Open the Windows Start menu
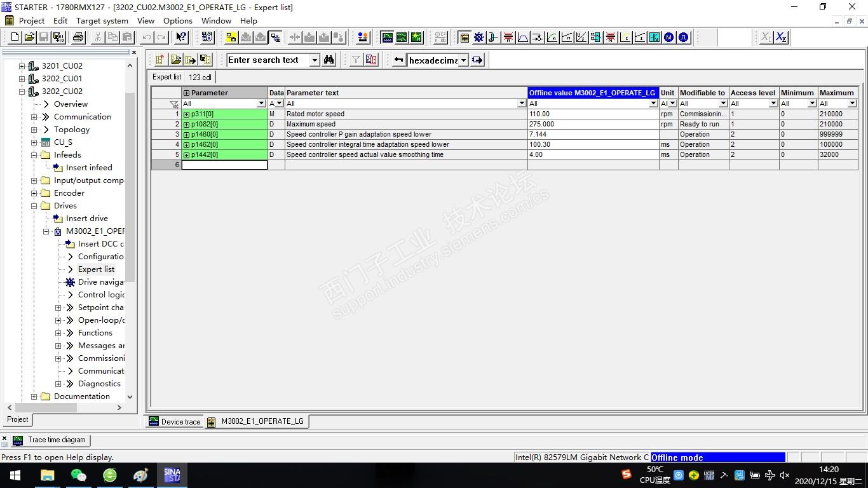Viewport: 868px width, 488px height. 15,475
